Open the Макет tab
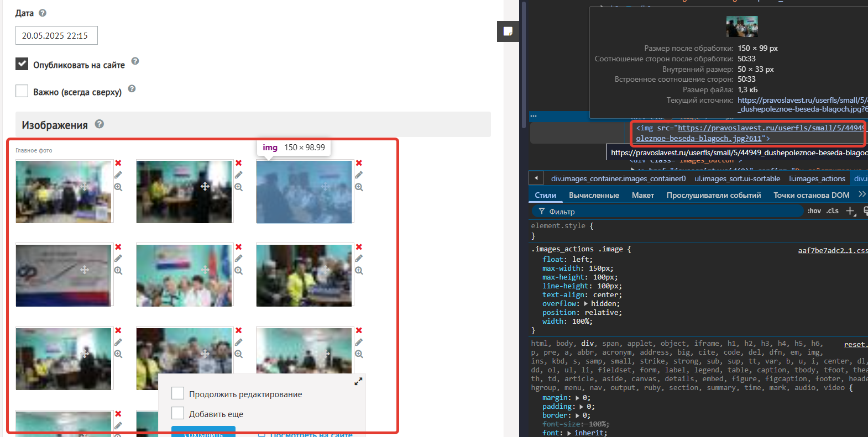The width and height of the screenshot is (868, 437). point(643,195)
